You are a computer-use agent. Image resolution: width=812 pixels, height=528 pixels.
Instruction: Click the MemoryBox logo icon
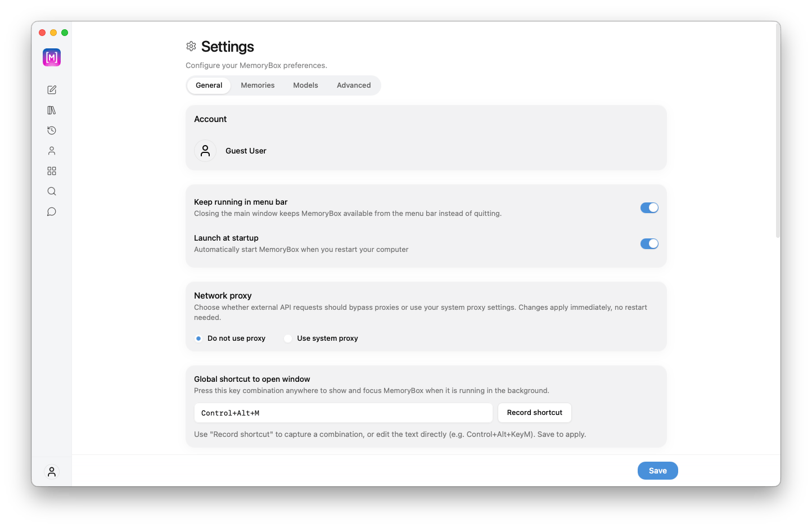pos(52,57)
